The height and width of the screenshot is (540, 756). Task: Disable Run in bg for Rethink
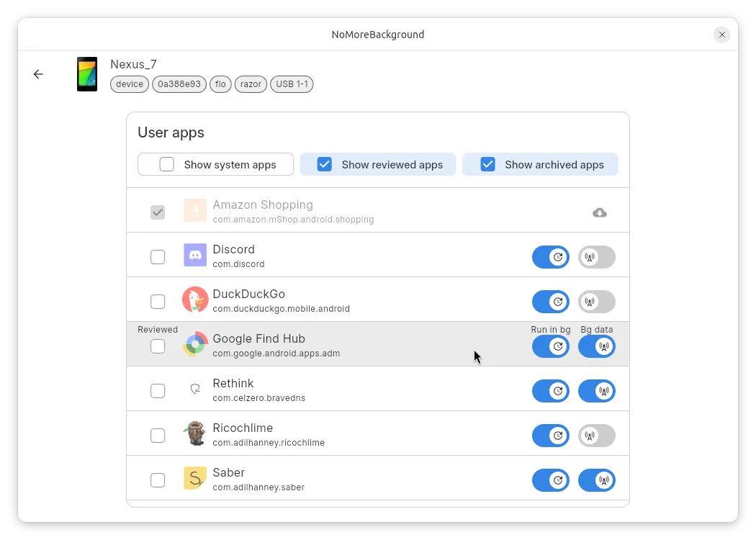[551, 391]
